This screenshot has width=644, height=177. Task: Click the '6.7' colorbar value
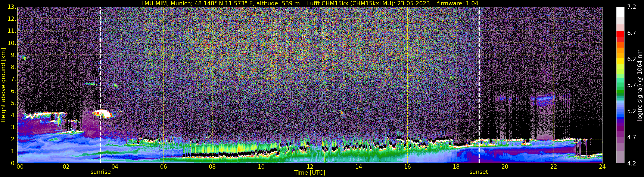[632, 33]
